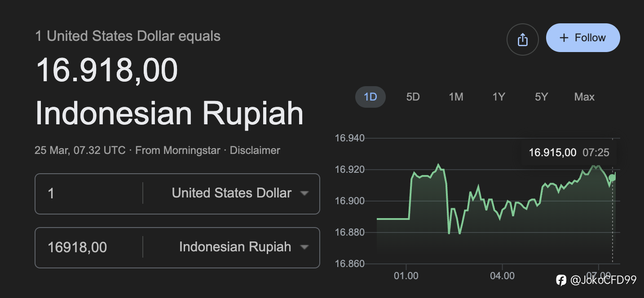Image resolution: width=644 pixels, height=298 pixels.
Task: Open the Max range chart
Action: click(584, 97)
